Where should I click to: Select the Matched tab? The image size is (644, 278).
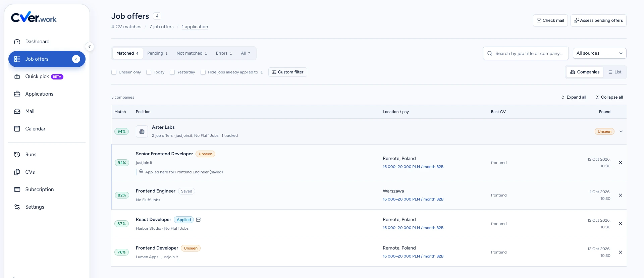[127, 53]
